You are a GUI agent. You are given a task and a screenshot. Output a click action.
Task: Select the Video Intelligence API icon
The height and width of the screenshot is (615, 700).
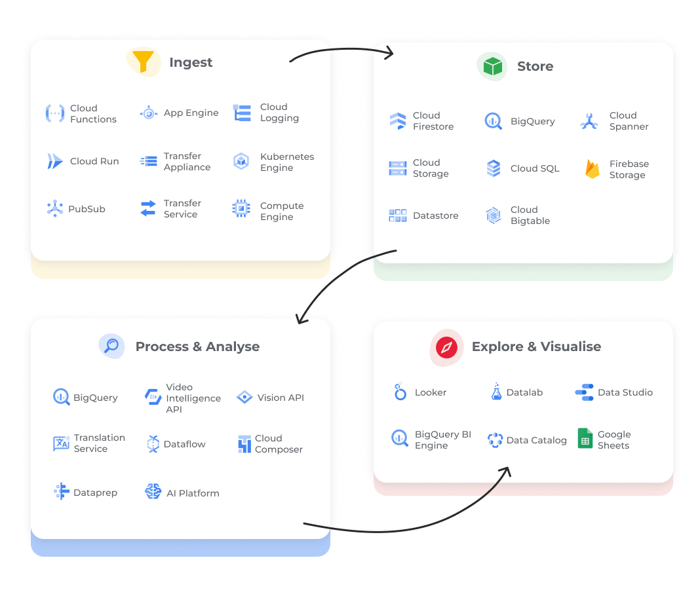153,397
